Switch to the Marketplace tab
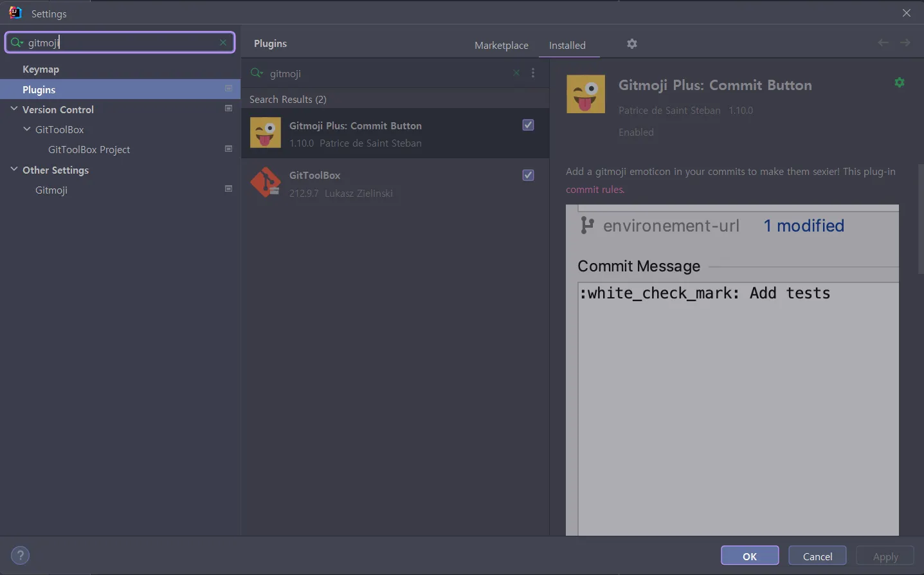The width and height of the screenshot is (924, 575). [x=502, y=45]
